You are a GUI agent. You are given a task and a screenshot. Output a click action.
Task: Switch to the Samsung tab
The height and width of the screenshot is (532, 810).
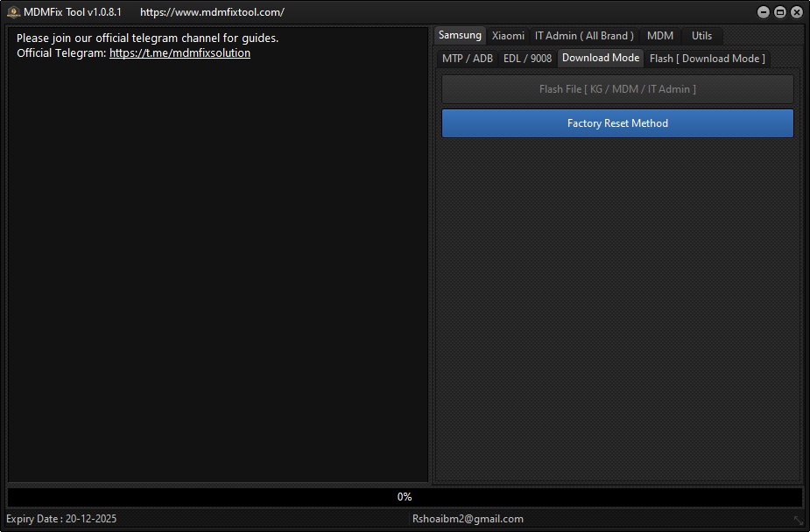[460, 35]
